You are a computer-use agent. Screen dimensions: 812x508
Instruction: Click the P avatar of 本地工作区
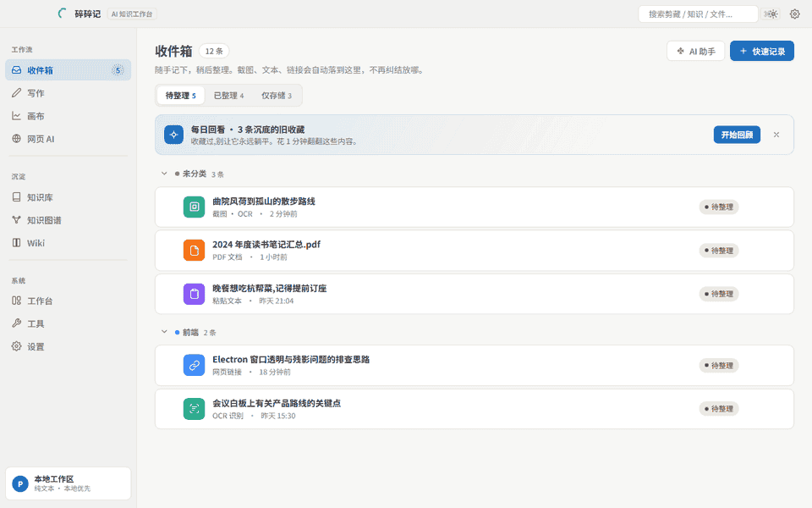[20, 483]
